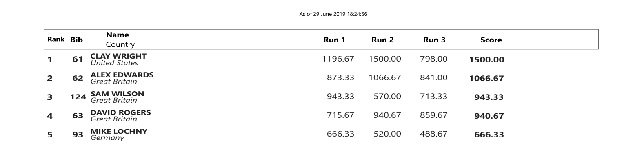The height and width of the screenshot is (163, 644).
Task: Click Clay Wright's final score 1500.00
Action: 486,59
